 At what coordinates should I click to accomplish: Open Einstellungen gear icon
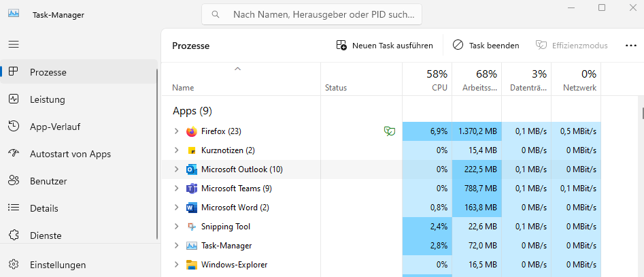click(x=14, y=264)
